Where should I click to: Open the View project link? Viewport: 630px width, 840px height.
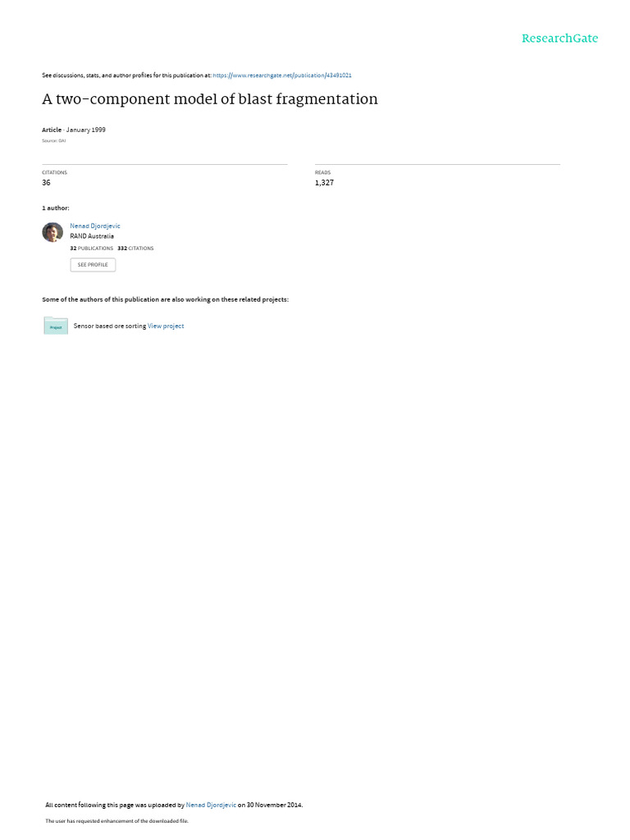click(166, 326)
